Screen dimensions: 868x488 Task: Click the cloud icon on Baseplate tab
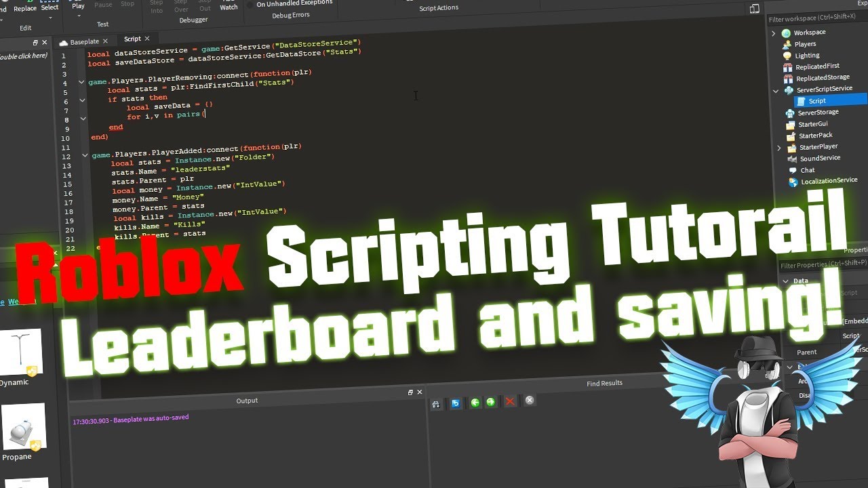point(64,43)
